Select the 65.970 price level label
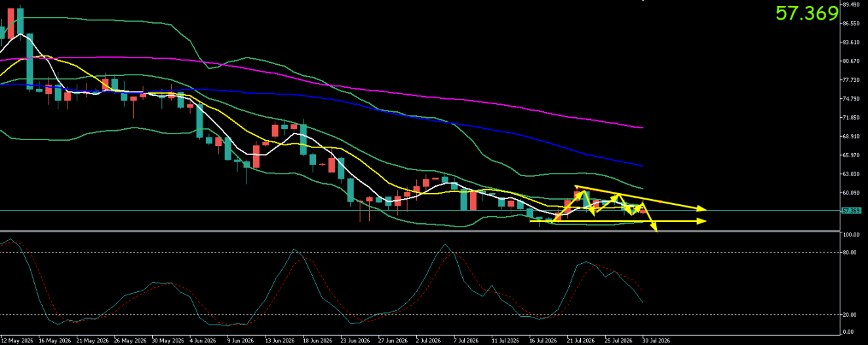 coord(852,155)
